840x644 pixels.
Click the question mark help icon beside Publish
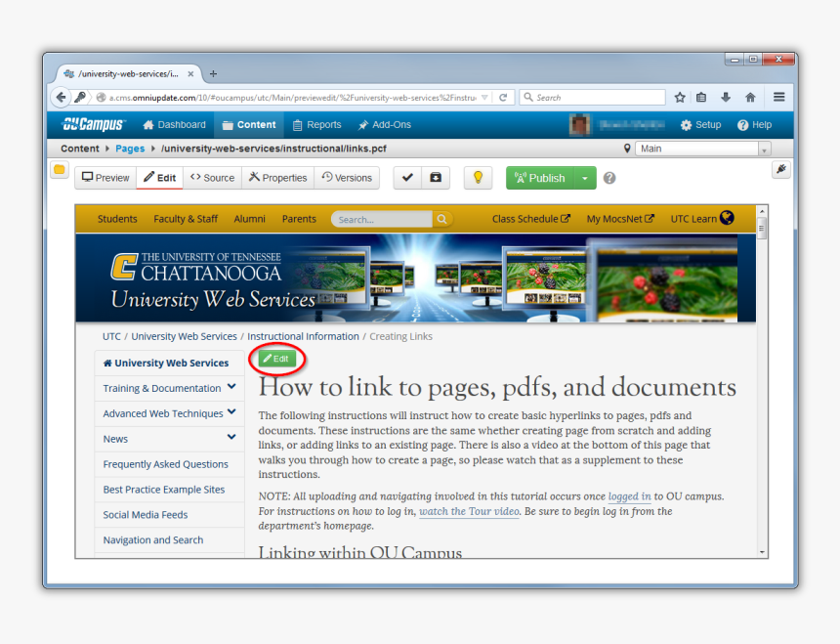609,178
